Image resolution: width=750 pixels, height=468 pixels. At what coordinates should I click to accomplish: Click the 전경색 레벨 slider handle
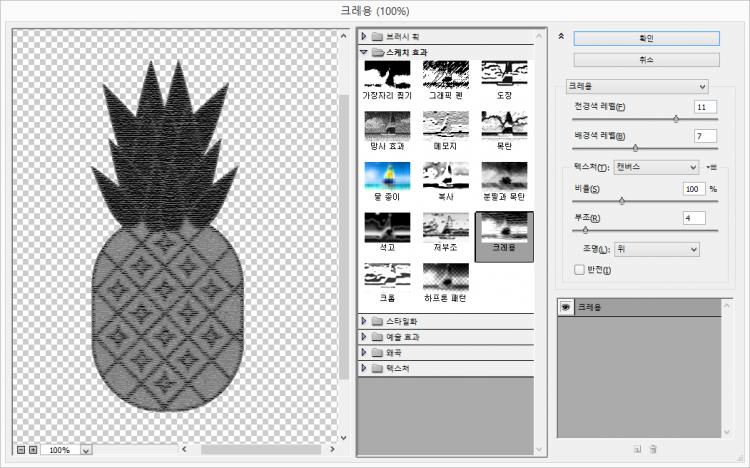(676, 119)
